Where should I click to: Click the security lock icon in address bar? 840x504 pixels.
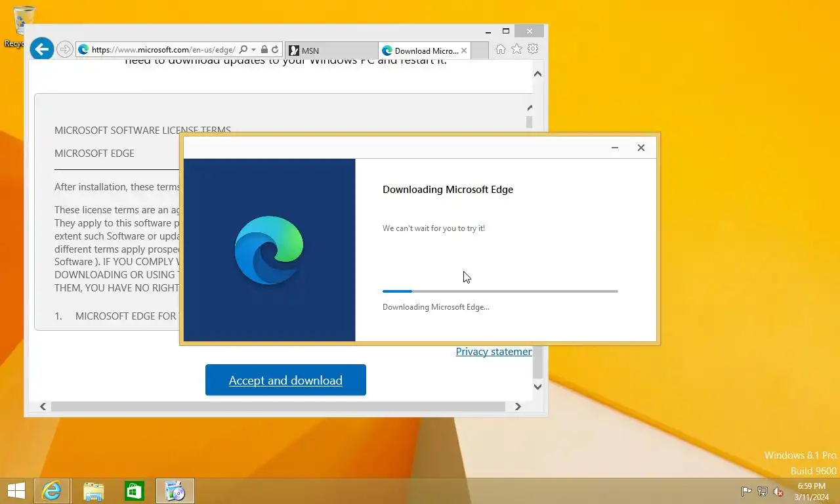coord(264,49)
